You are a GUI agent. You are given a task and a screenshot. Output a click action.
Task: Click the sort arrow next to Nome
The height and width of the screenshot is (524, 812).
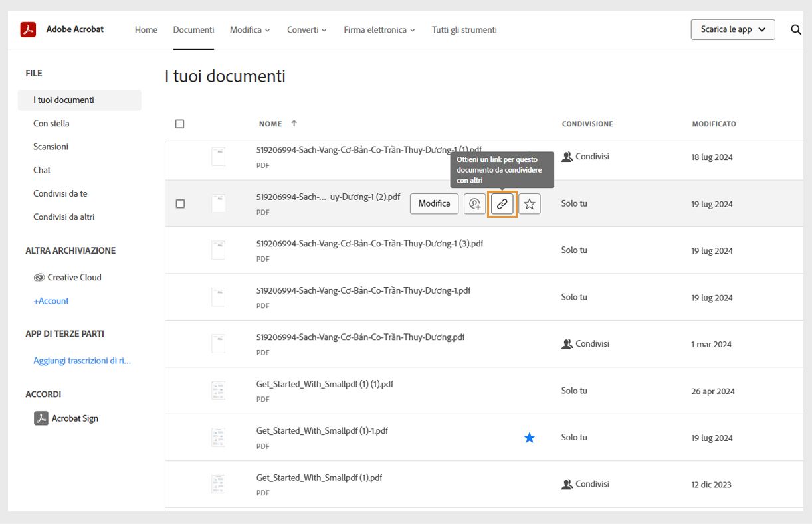click(294, 124)
